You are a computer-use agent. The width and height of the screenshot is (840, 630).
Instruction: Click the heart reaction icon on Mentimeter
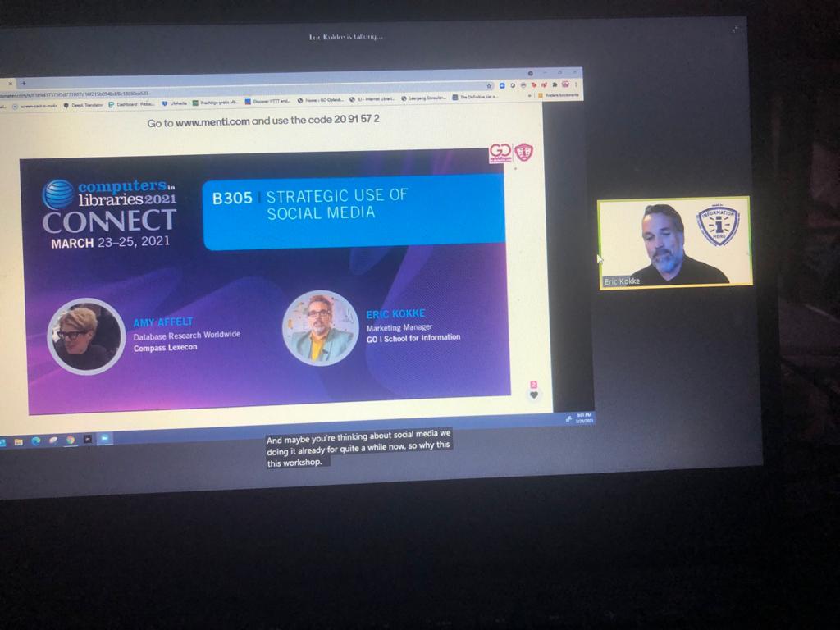tap(533, 395)
